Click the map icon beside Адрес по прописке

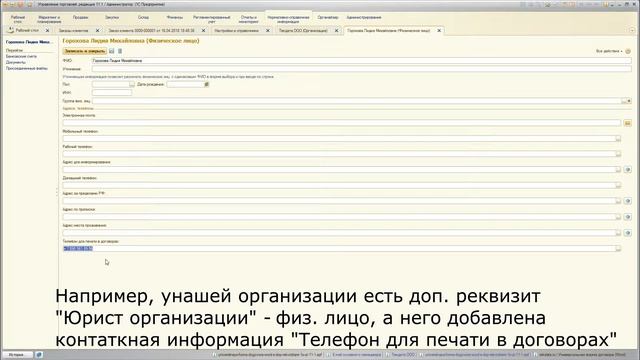[628, 217]
